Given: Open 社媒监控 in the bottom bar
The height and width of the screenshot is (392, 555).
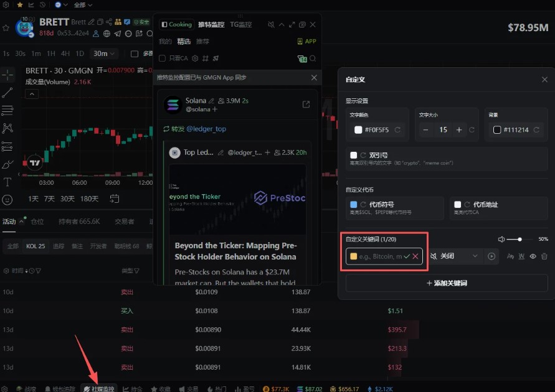Looking at the screenshot, I should [99, 389].
